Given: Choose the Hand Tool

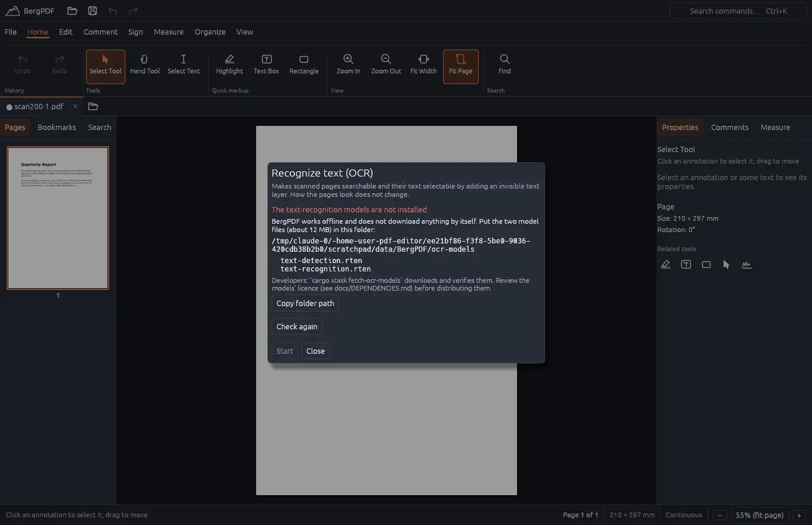Looking at the screenshot, I should click(x=145, y=66).
